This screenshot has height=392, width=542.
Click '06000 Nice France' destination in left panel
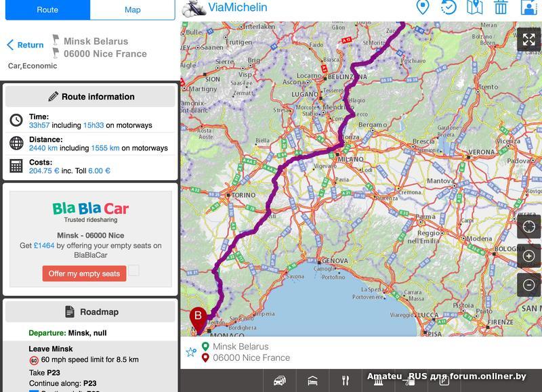pos(105,53)
